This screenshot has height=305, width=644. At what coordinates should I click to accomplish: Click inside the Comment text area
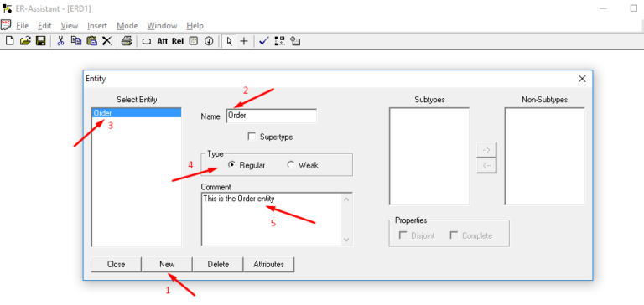pos(272,219)
